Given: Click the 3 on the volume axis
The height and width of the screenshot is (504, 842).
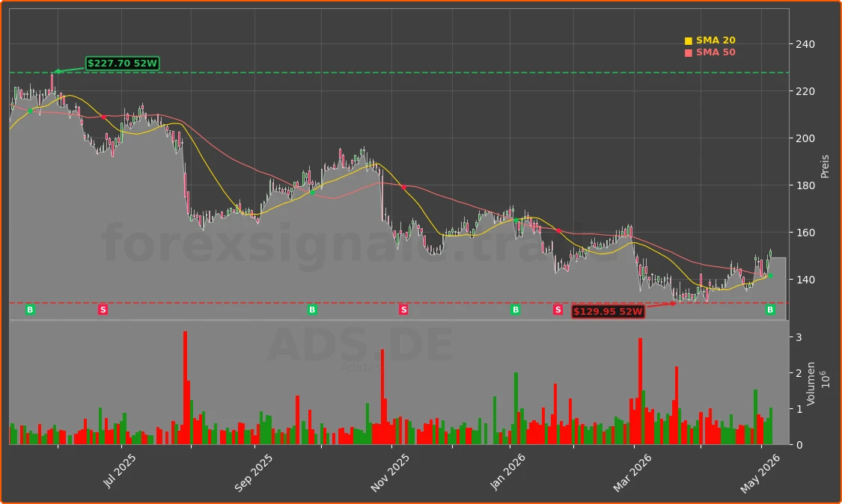Looking at the screenshot, I should 799,337.
